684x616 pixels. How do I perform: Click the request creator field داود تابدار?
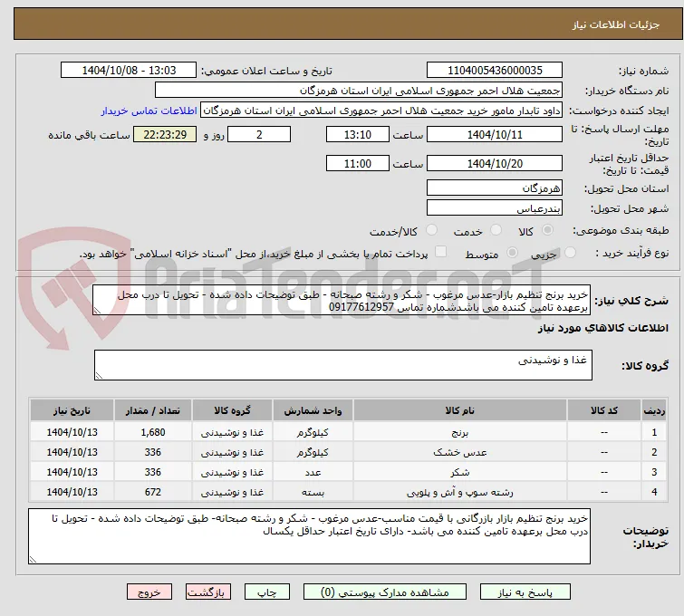(x=381, y=111)
